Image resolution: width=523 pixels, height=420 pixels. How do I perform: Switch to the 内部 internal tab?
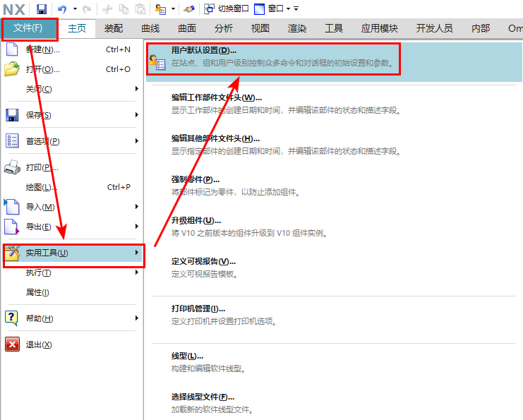tap(481, 28)
